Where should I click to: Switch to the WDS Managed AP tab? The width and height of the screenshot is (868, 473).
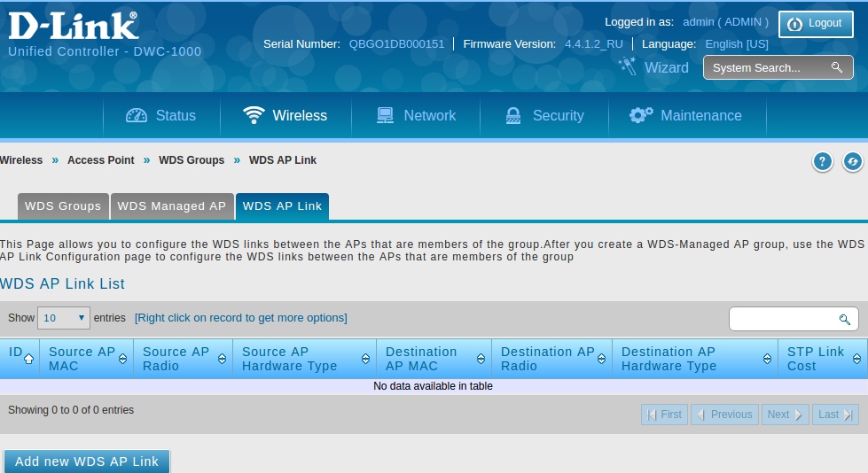coord(172,206)
